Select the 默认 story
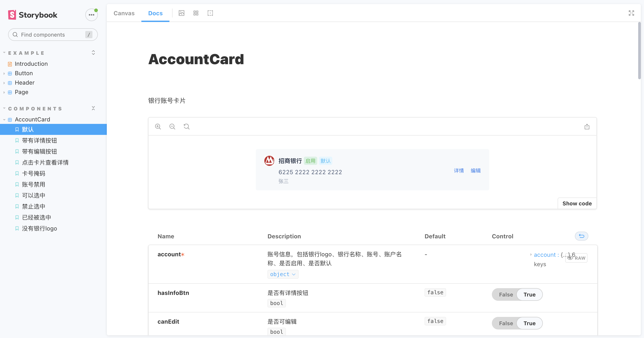The image size is (644, 338). (53, 129)
